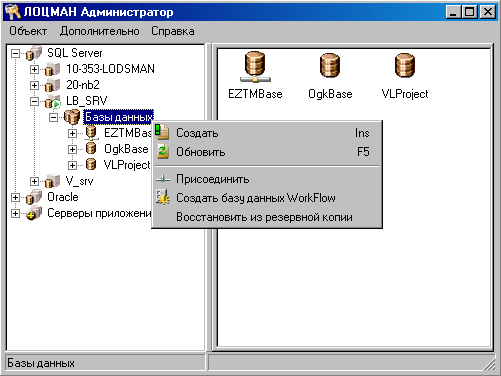Image resolution: width=501 pixels, height=376 pixels.
Task: Select the Серверы приложений tree label
Action: [99, 213]
